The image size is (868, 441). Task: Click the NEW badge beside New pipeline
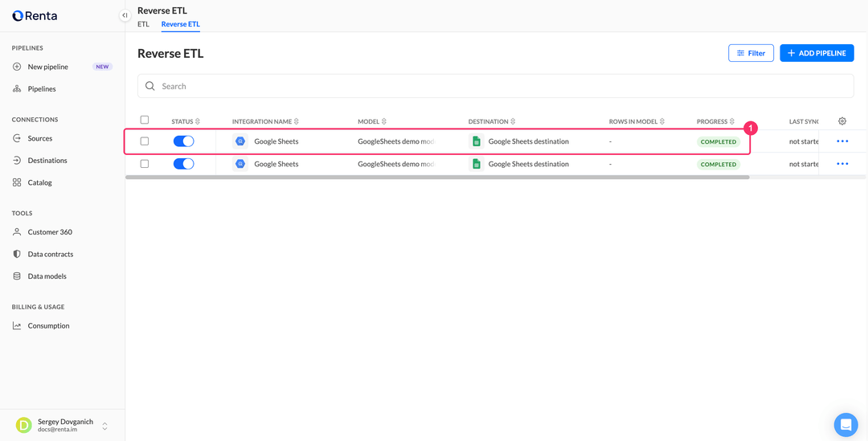pyautogui.click(x=102, y=67)
